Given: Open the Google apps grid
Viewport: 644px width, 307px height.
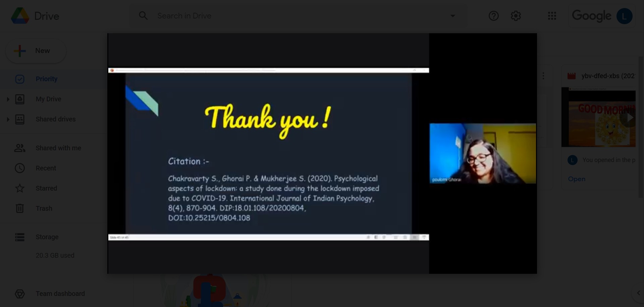Looking at the screenshot, I should click(x=552, y=16).
